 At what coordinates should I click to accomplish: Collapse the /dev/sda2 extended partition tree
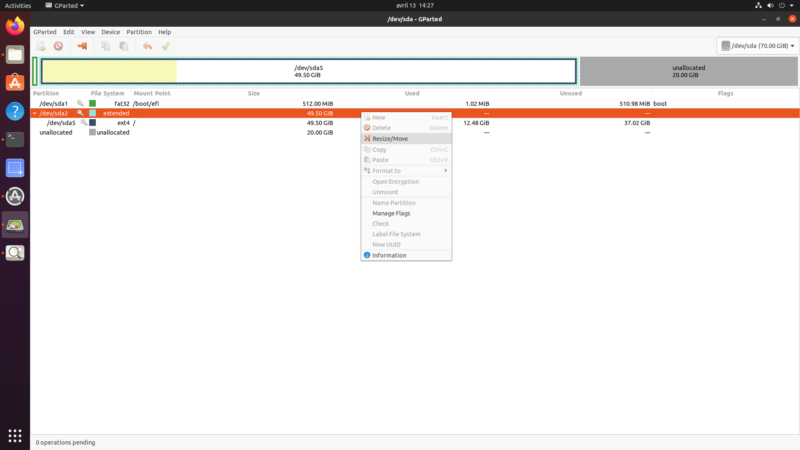pos(35,113)
